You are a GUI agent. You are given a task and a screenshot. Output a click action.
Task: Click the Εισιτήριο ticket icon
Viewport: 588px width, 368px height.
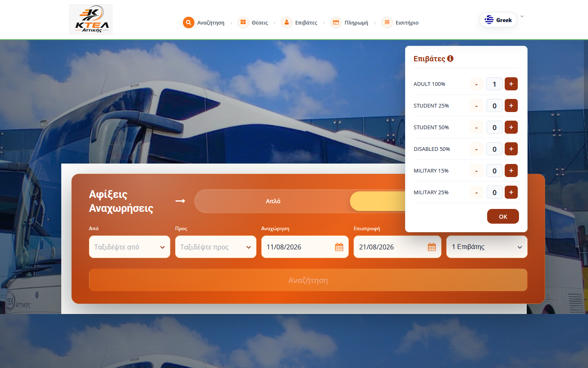[x=387, y=22]
